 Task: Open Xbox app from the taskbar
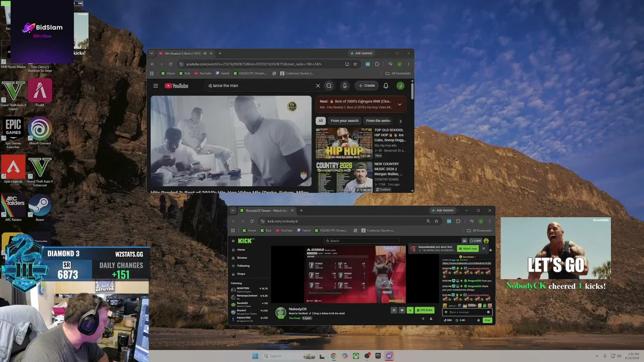356,356
